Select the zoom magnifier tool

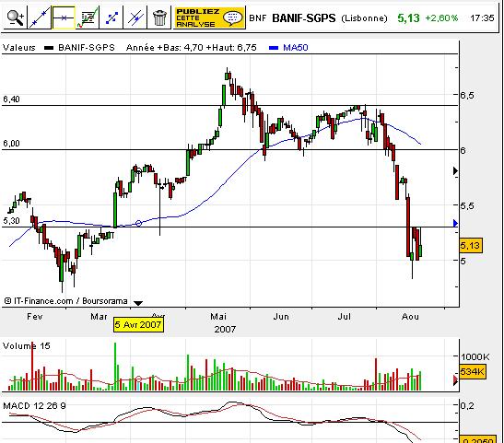15,17
